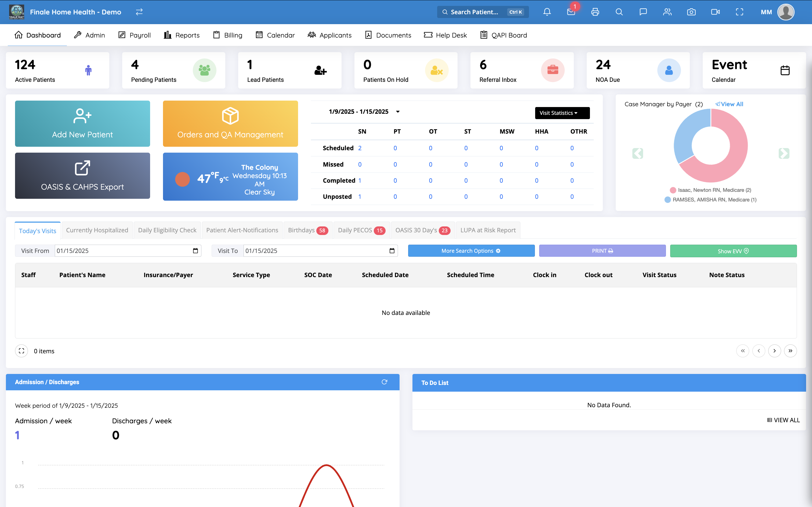812x507 pixels.
Task: Expand the date range 1/9/2025 - 1/15/2025 dropdown
Action: (x=398, y=112)
